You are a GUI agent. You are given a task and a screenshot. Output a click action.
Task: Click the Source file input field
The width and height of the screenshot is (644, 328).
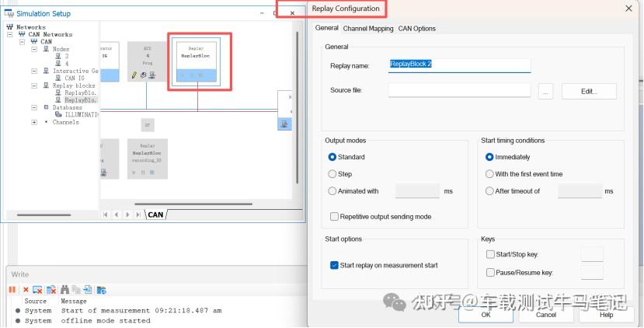(459, 90)
